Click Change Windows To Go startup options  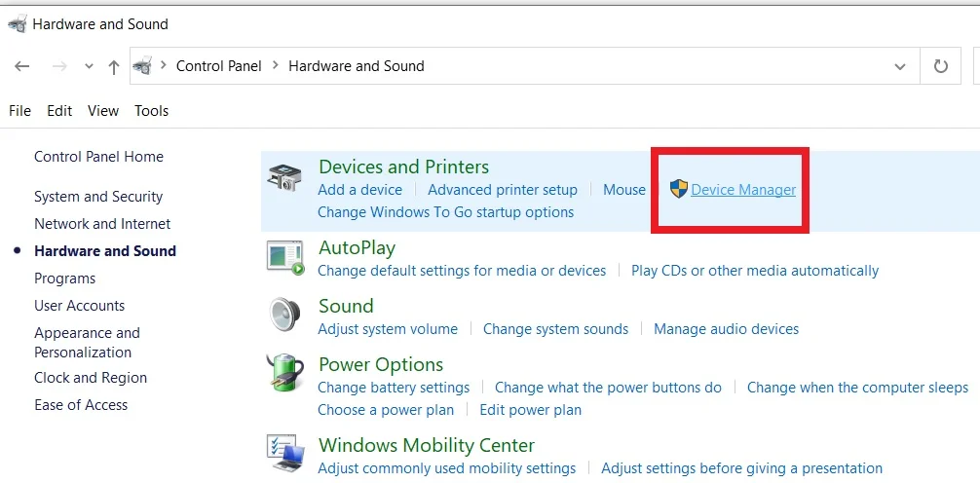pos(445,212)
